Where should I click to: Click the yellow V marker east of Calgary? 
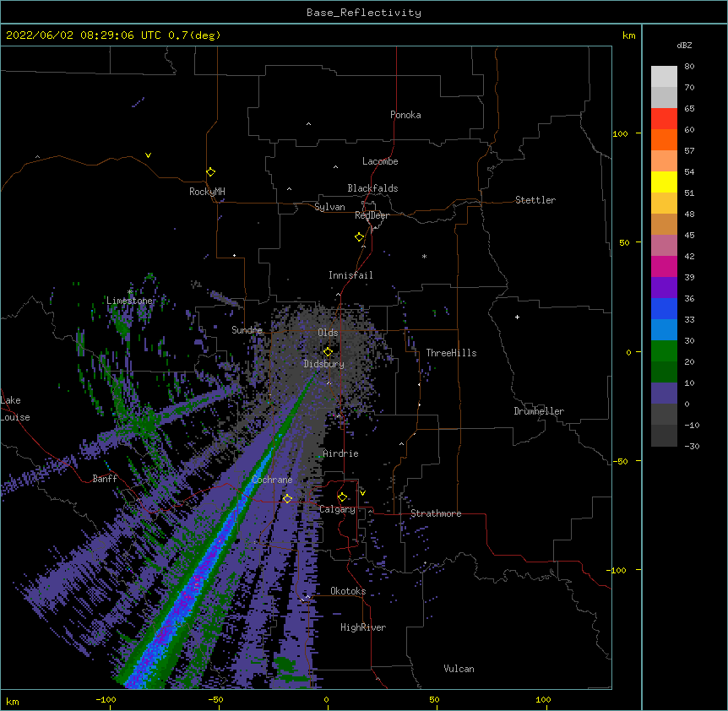point(362,493)
